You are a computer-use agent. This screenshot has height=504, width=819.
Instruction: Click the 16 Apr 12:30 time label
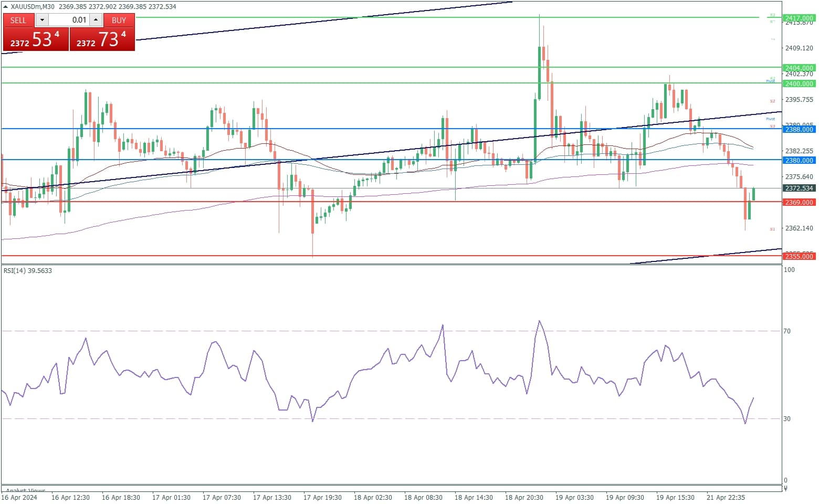(71, 497)
